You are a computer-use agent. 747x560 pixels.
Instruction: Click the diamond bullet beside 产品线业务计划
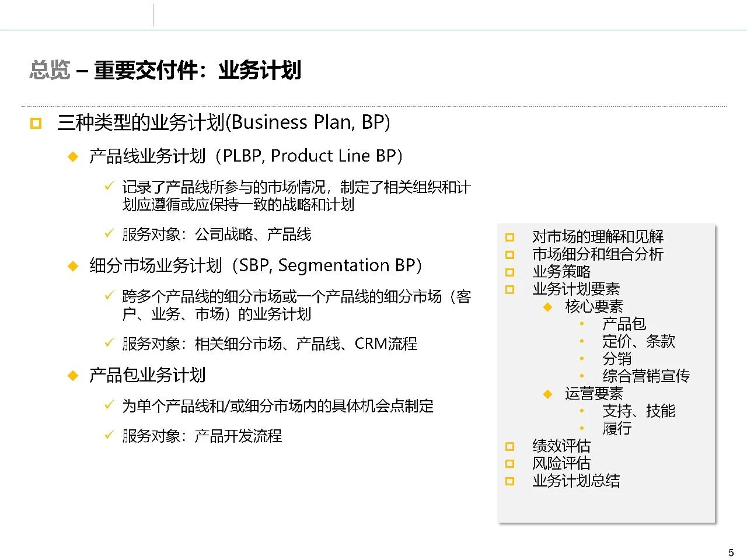(73, 156)
